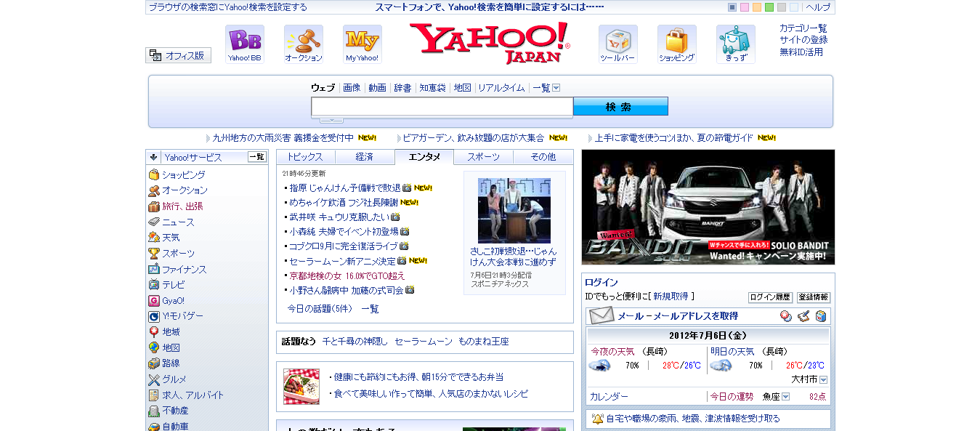Open the ログイン履歴 button
This screenshot has height=431, width=980.
click(x=770, y=297)
